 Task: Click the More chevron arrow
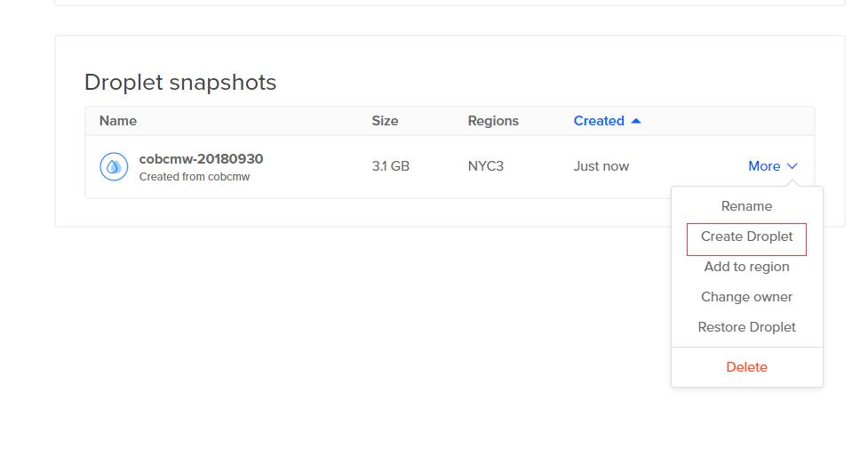[x=792, y=166]
